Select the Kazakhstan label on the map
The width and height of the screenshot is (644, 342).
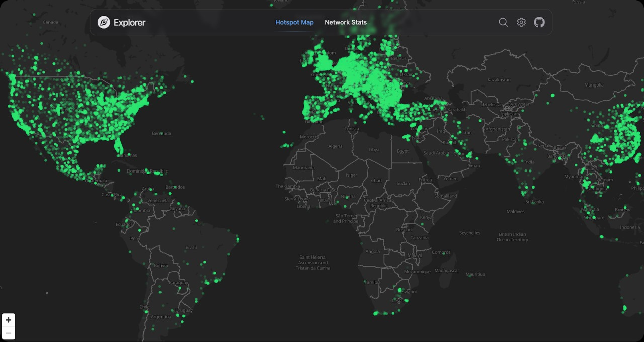(498, 80)
